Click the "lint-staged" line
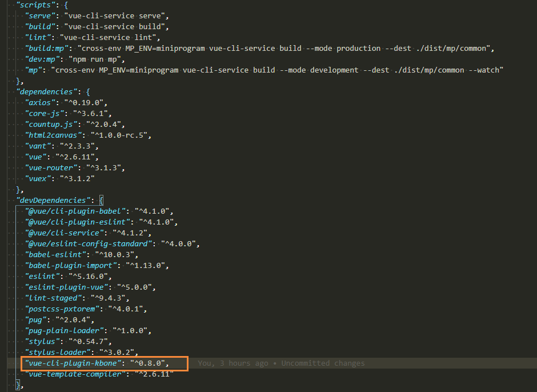 coord(77,298)
